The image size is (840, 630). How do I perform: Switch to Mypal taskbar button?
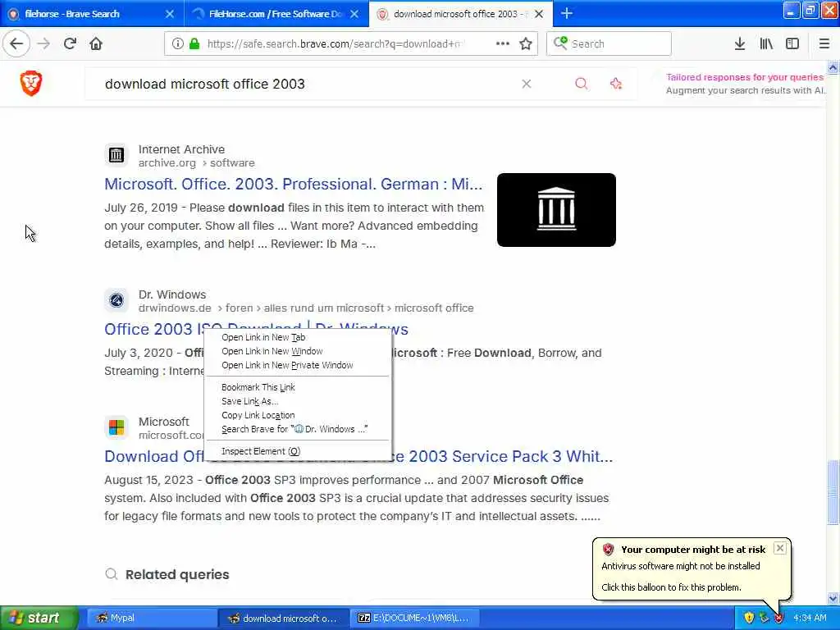(152, 618)
